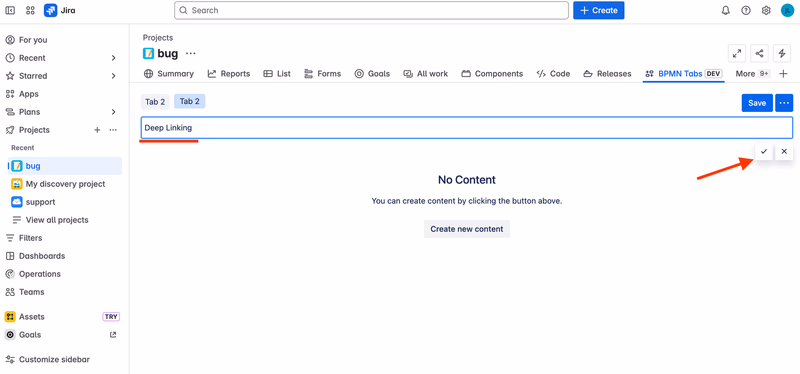The height and width of the screenshot is (374, 800).
Task: Open Teams in the sidebar
Action: 32,292
